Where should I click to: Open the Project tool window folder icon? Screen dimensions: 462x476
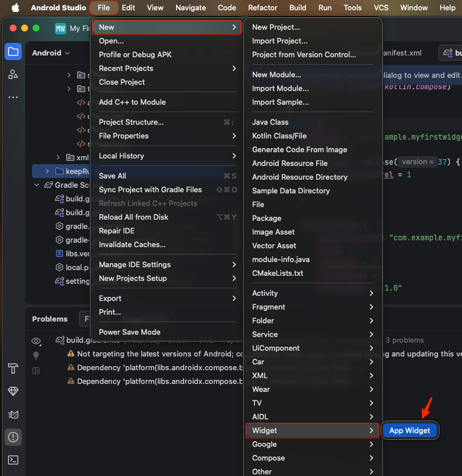pyautogui.click(x=13, y=51)
